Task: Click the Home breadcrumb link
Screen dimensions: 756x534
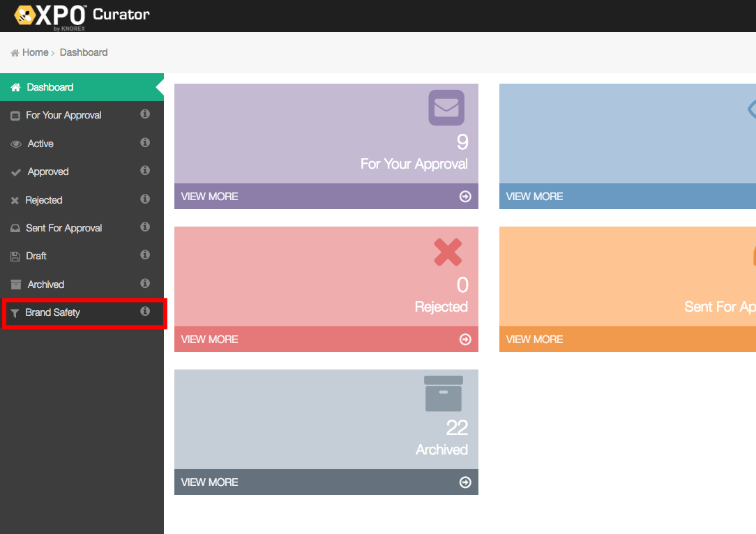Action: click(x=35, y=52)
